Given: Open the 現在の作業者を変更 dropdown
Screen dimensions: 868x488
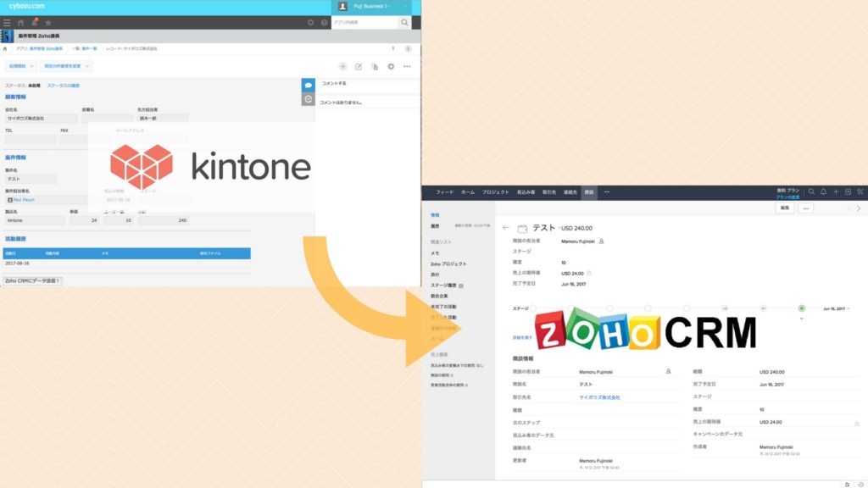Looking at the screenshot, I should click(x=67, y=66).
